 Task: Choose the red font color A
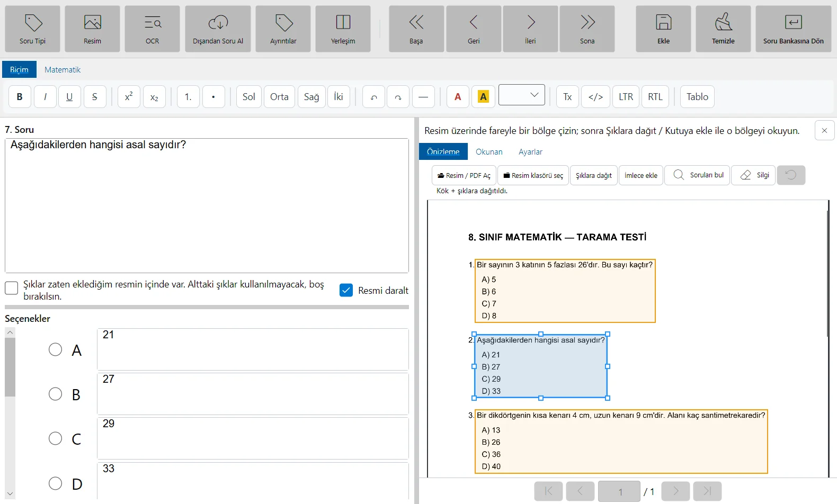(458, 97)
